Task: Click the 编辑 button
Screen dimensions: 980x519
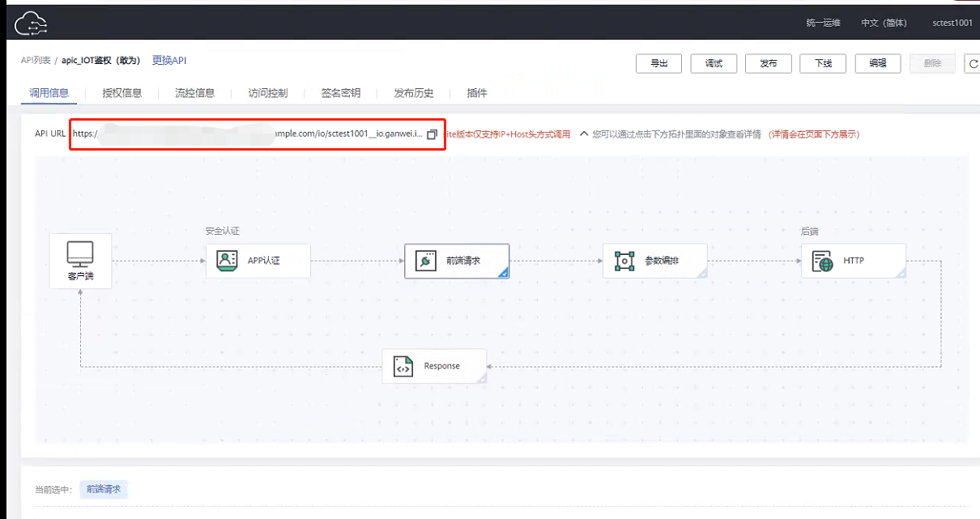Action: coord(877,64)
